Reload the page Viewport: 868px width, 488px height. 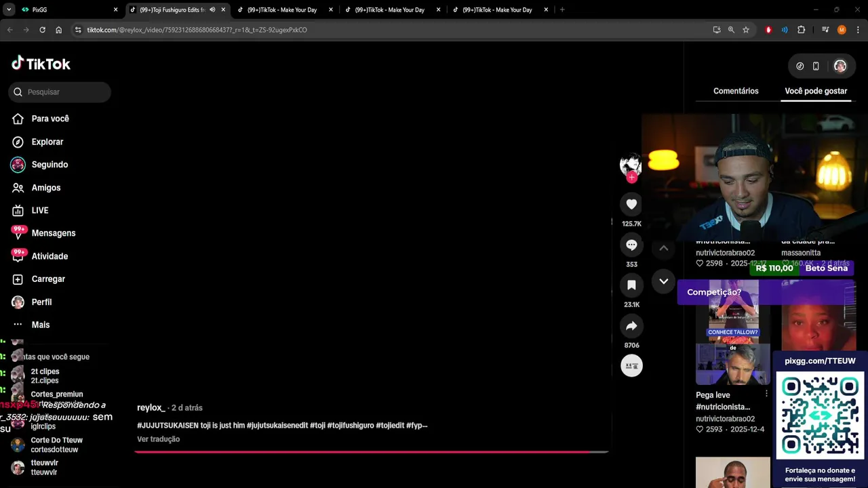[x=42, y=30]
